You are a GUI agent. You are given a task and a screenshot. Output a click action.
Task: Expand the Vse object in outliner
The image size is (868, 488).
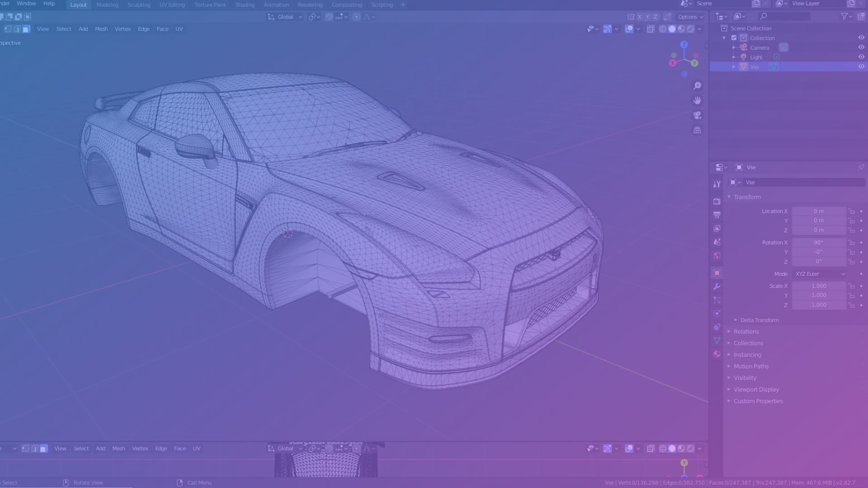[x=734, y=67]
